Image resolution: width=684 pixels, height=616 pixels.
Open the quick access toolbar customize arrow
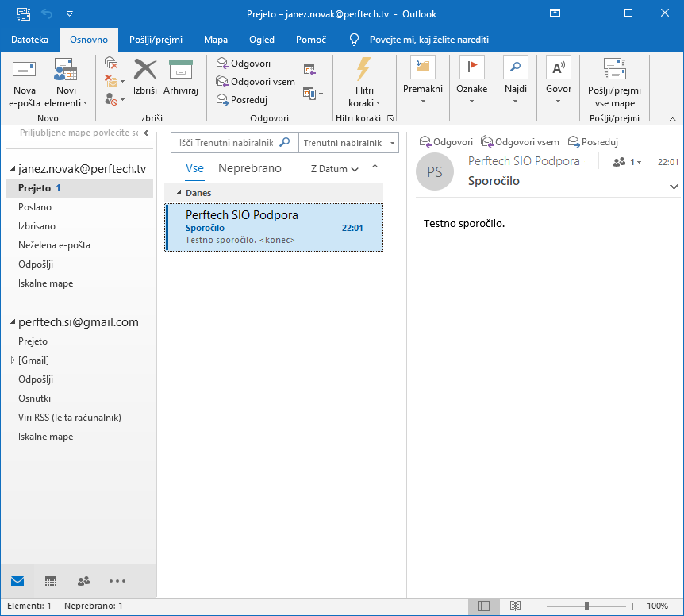pyautogui.click(x=69, y=14)
